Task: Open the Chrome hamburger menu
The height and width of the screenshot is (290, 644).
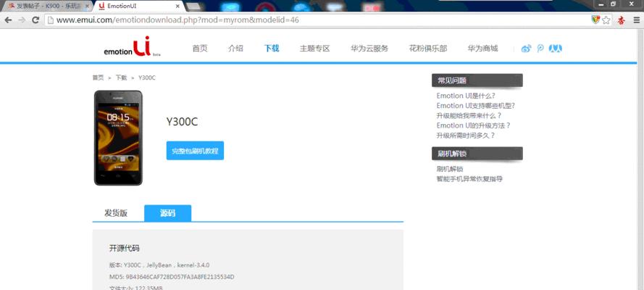Action: (x=636, y=20)
